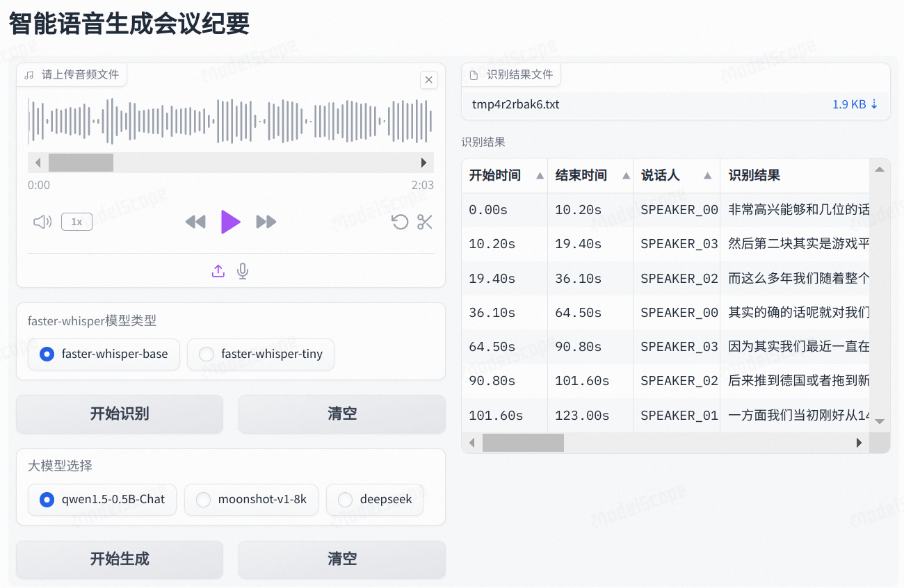
Task: Select moonshot-v1-8k model
Action: coord(251,500)
